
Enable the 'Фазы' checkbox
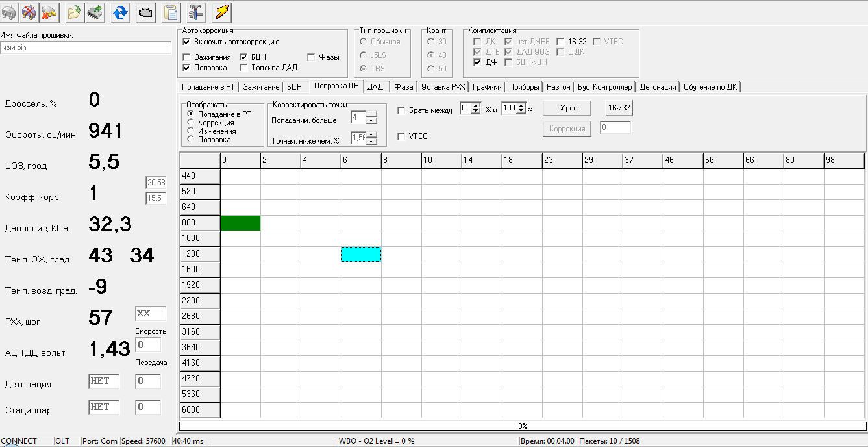(311, 57)
